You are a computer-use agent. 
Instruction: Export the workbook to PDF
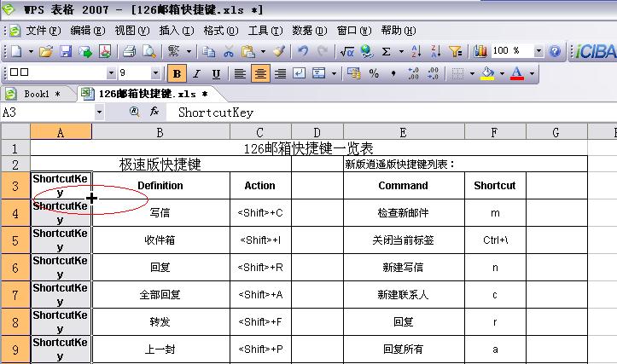[105, 51]
